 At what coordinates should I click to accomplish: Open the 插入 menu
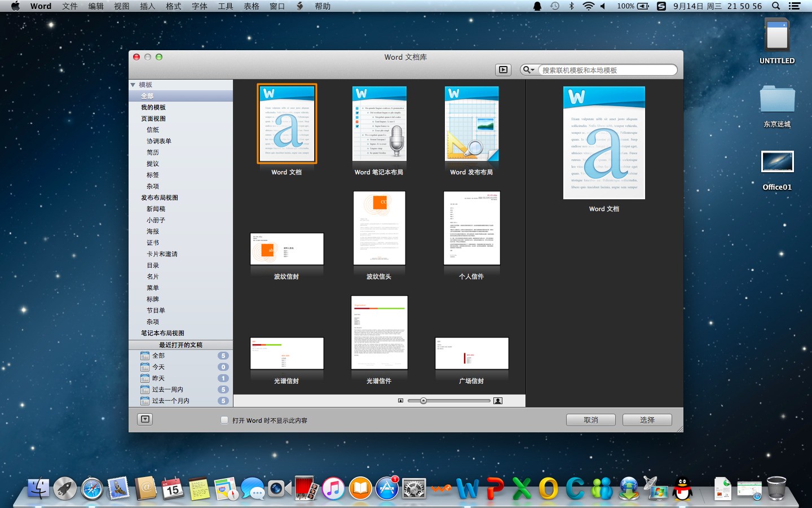[148, 6]
